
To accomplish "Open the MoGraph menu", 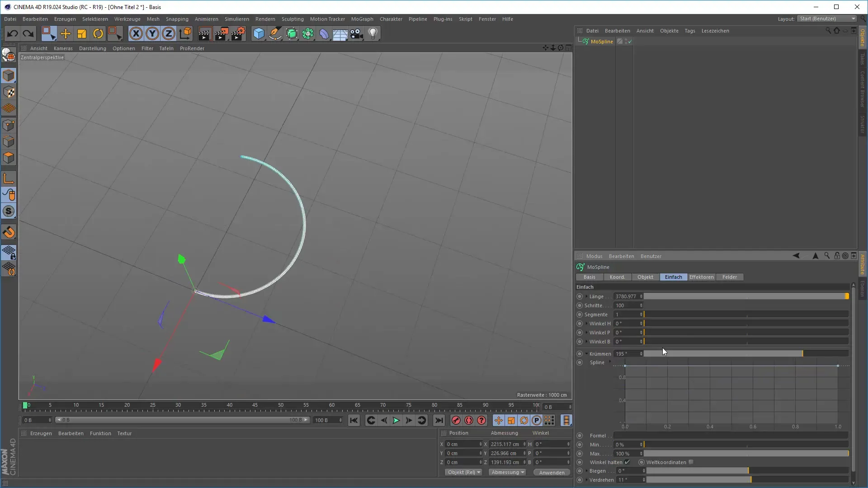I will coord(362,19).
